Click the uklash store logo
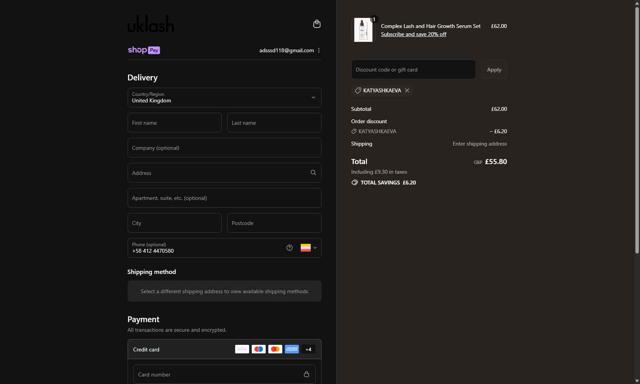Screen dimensions: 640x384 pyautogui.click(x=151, y=24)
